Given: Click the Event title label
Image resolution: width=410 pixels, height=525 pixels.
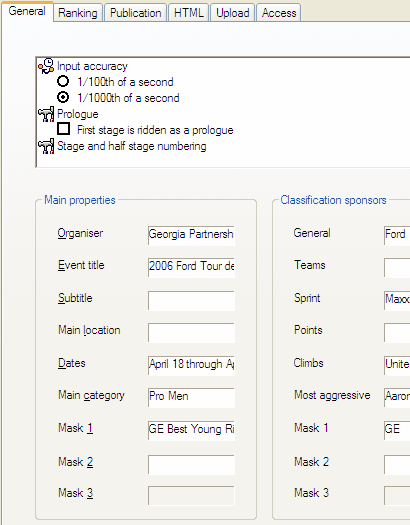Looking at the screenshot, I should click(x=81, y=265).
